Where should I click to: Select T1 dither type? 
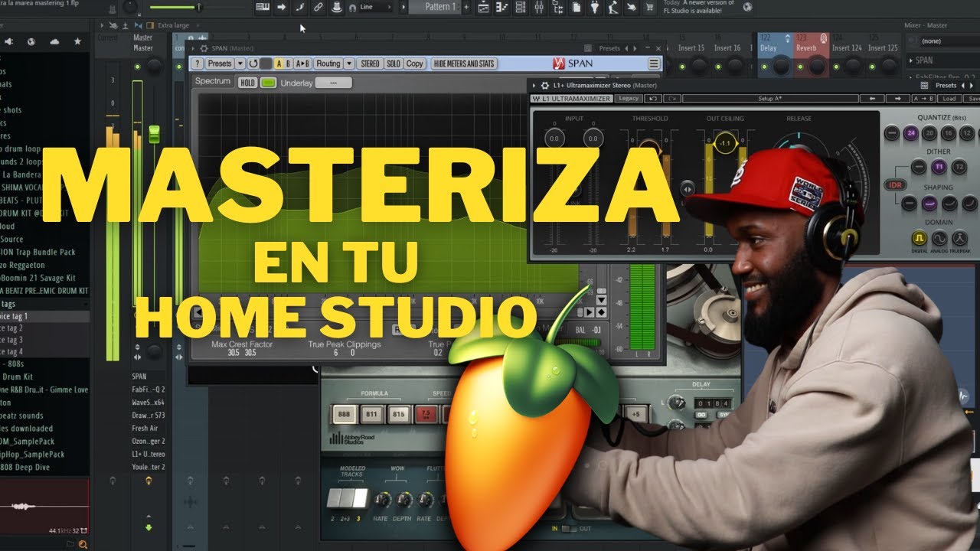tap(939, 166)
